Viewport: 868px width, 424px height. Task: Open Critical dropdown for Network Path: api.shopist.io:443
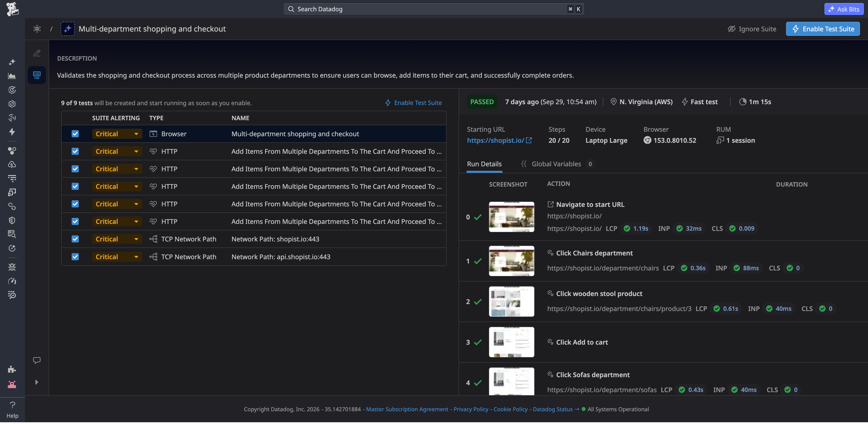click(117, 257)
